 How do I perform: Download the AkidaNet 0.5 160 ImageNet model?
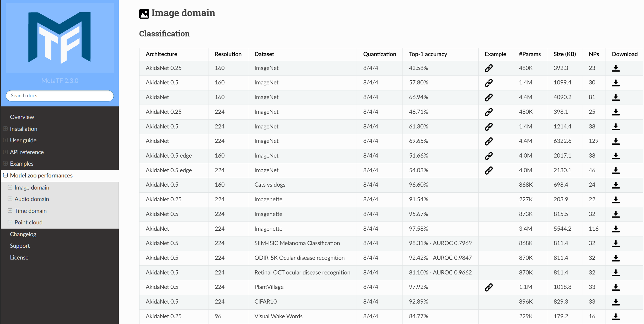(x=615, y=83)
